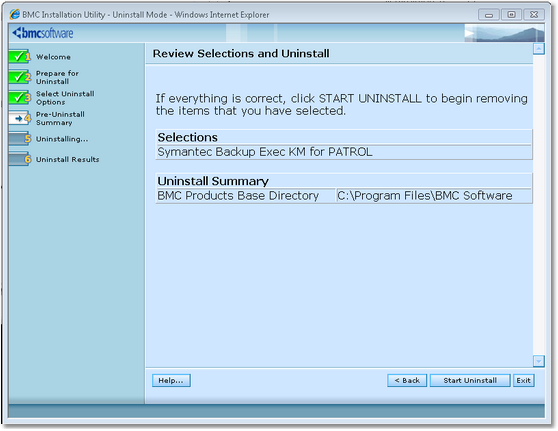Click the step 6 Uninstall Results icon
558x431 pixels.
20,159
